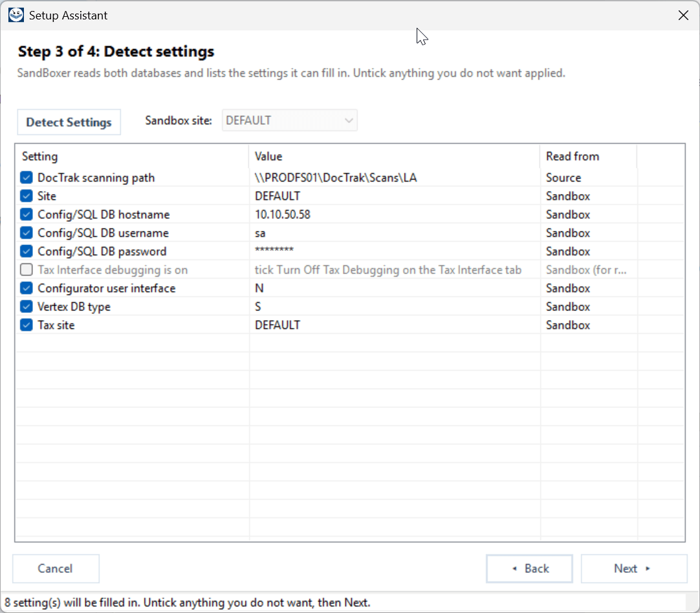
Task: Open the Sandbox site dropdown
Action: point(289,120)
